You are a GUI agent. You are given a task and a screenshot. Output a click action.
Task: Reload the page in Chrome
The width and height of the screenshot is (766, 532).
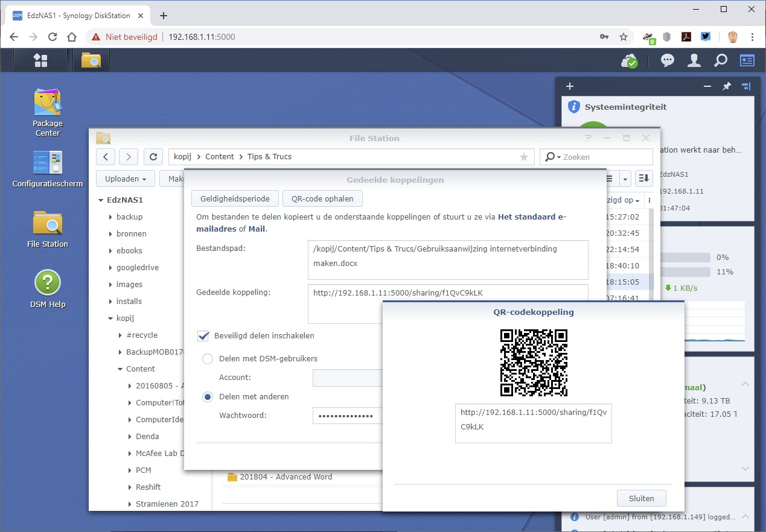(53, 37)
